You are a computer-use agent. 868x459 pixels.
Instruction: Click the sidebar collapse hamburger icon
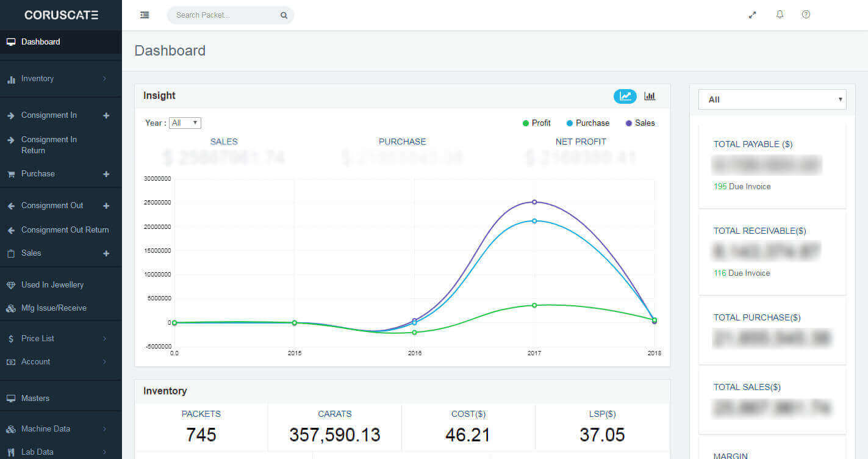[145, 15]
